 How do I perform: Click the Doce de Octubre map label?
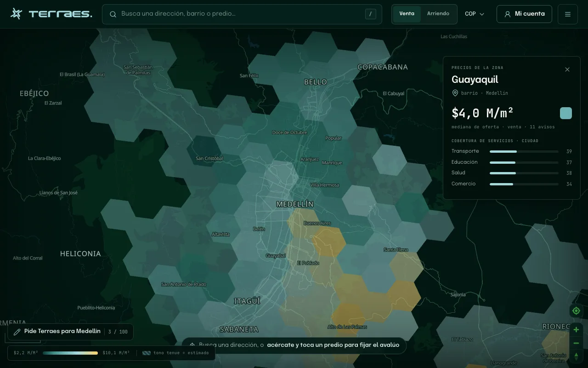(x=289, y=132)
